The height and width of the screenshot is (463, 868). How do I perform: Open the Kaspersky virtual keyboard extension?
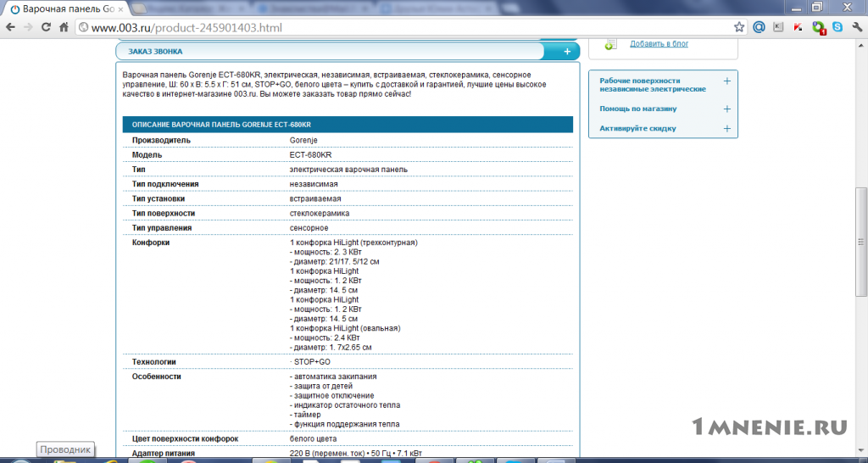pyautogui.click(x=778, y=27)
